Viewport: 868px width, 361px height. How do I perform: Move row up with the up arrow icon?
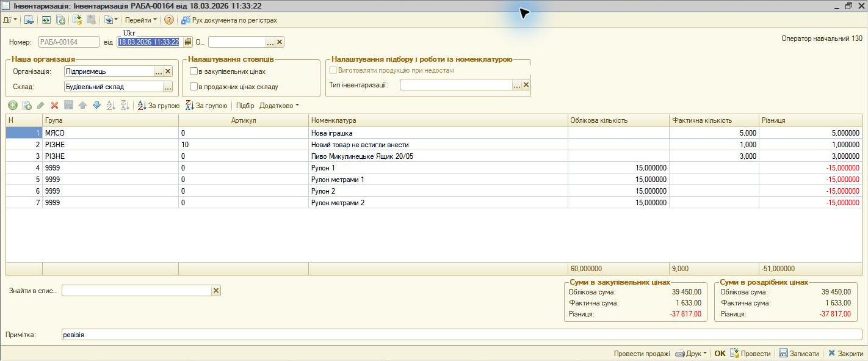pyautogui.click(x=83, y=106)
